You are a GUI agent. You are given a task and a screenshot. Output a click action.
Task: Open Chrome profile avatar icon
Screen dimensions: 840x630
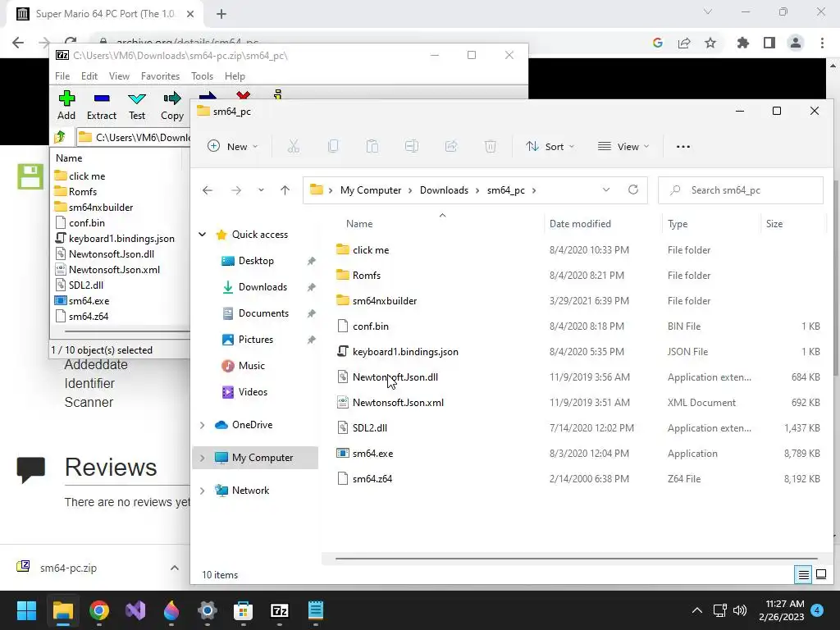[x=796, y=43]
